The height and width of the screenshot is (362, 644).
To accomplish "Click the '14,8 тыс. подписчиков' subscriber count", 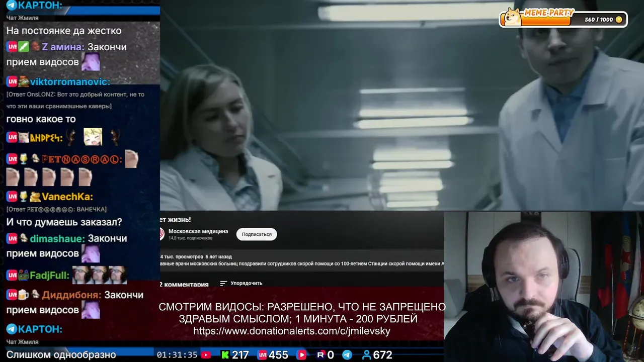I will pos(190,238).
